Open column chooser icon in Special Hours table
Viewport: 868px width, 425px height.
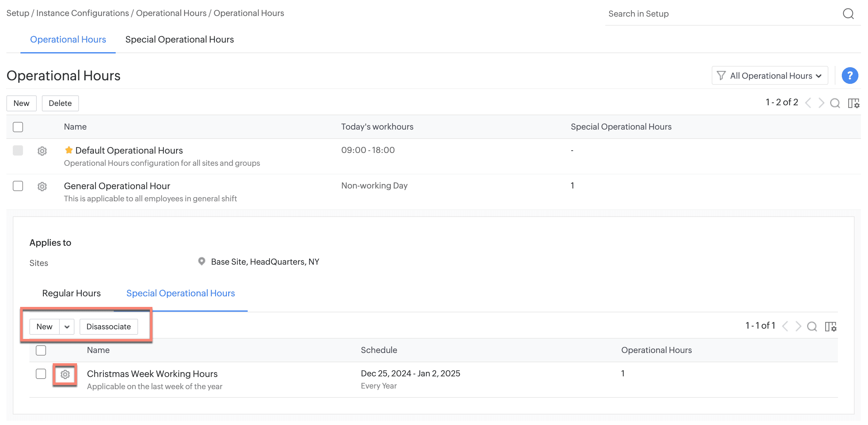831,326
